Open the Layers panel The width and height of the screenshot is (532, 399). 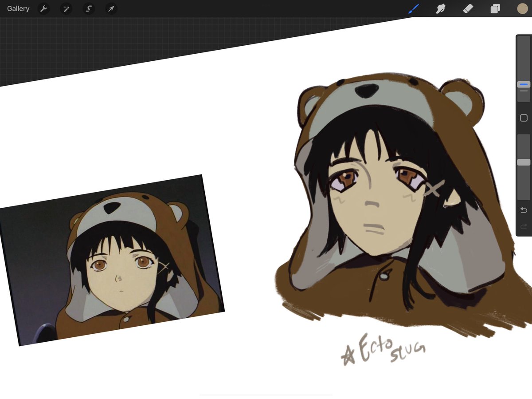495,8
